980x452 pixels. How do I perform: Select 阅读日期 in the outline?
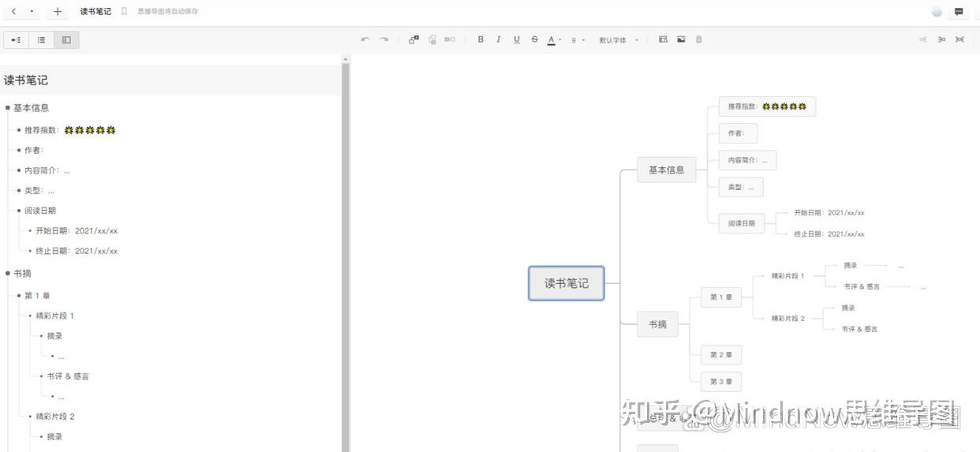(40, 211)
